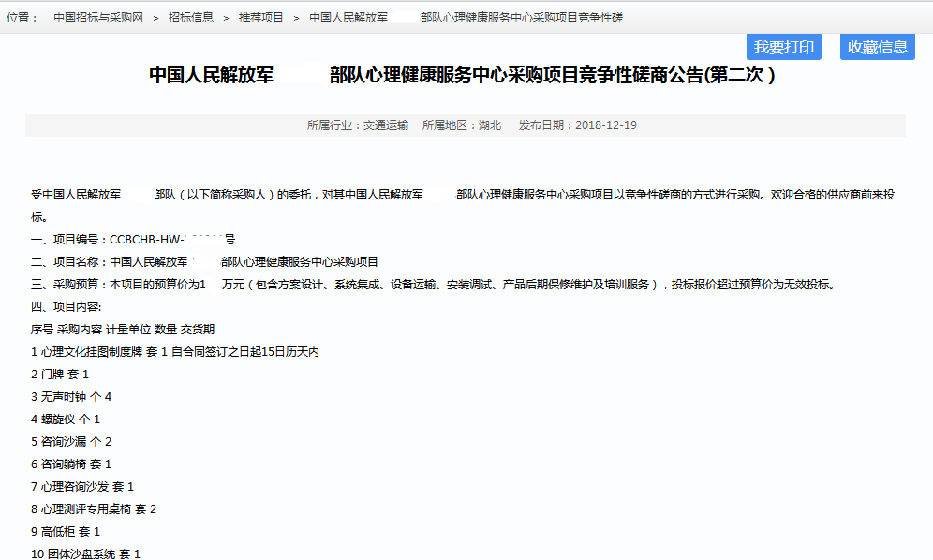933x560 pixels.
Task: Click the 四、项目内容 heading
Action: (x=66, y=307)
